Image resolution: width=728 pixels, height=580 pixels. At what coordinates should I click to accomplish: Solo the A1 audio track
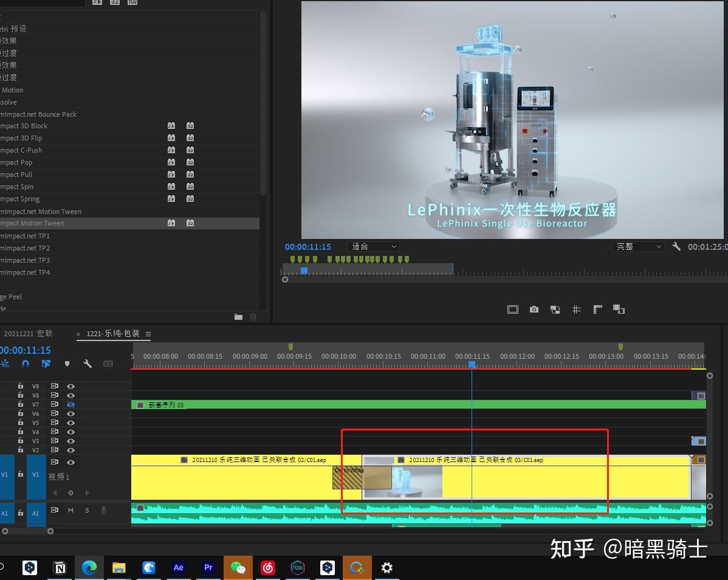[87, 510]
